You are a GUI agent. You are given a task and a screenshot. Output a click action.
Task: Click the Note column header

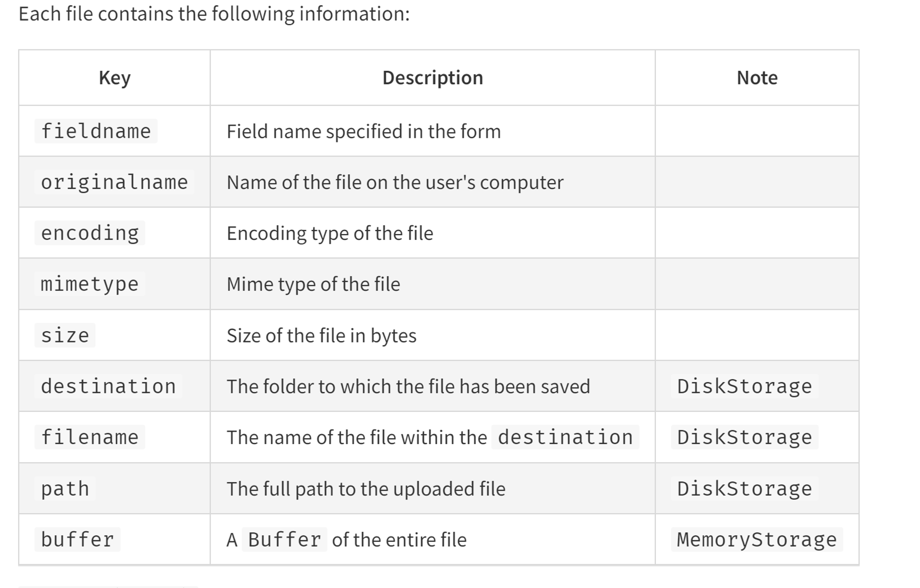[757, 78]
